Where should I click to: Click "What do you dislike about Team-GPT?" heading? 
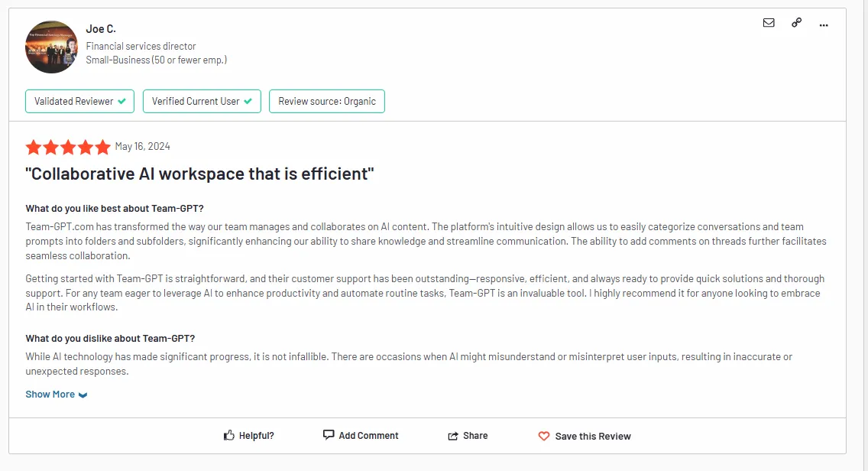pos(110,339)
